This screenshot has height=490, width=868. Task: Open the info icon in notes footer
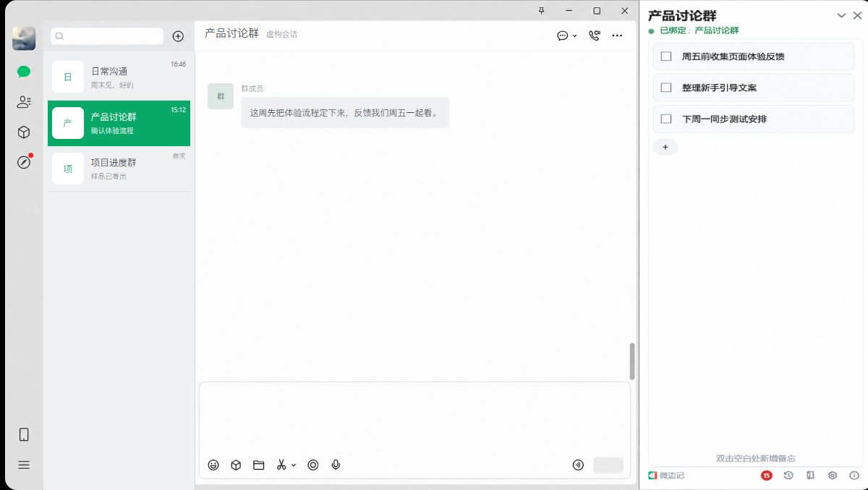coord(854,476)
